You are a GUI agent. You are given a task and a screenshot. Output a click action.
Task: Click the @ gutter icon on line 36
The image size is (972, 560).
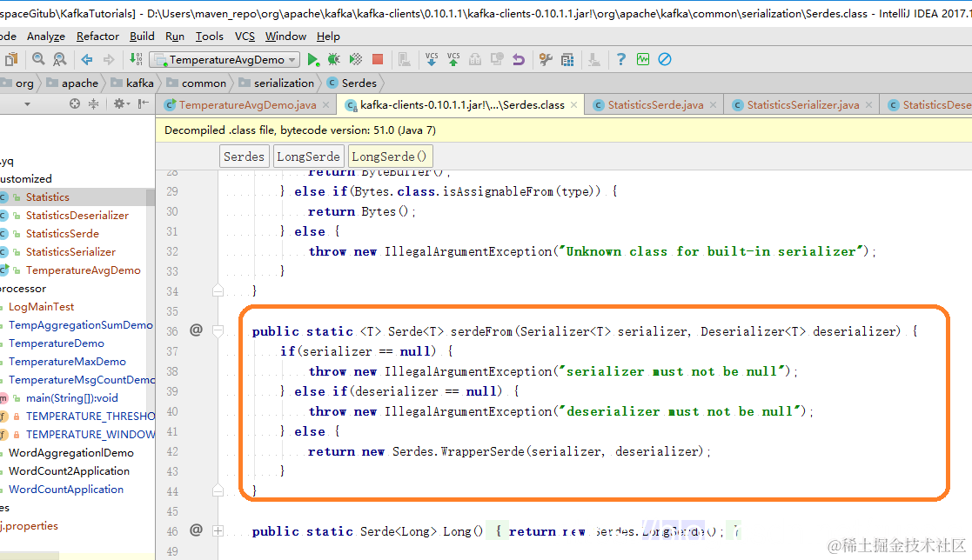[x=196, y=330]
